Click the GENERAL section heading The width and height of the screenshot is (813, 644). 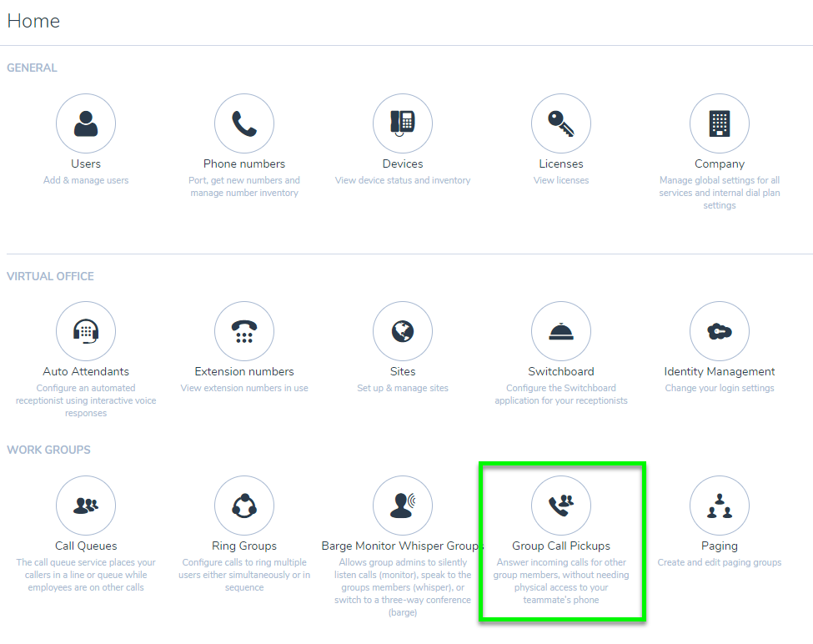click(33, 68)
